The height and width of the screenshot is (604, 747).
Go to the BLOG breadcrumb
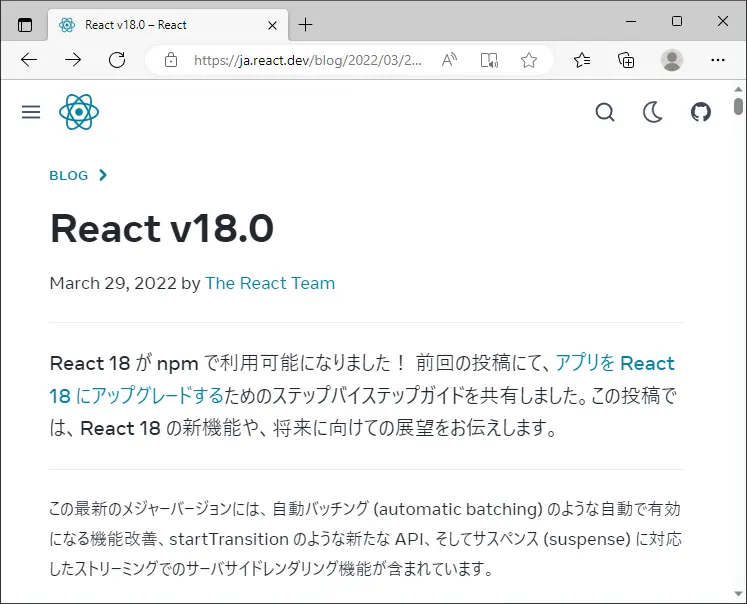coord(69,175)
